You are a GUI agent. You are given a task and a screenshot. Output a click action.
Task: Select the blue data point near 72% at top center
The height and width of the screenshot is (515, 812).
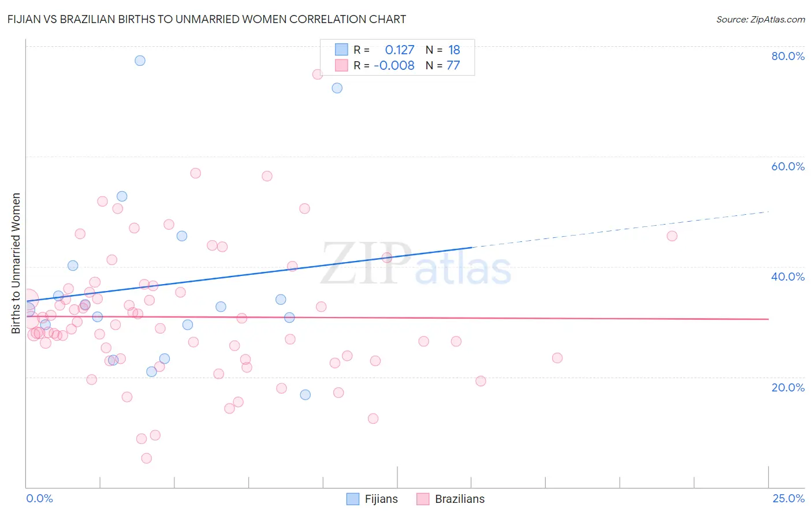pyautogui.click(x=337, y=88)
